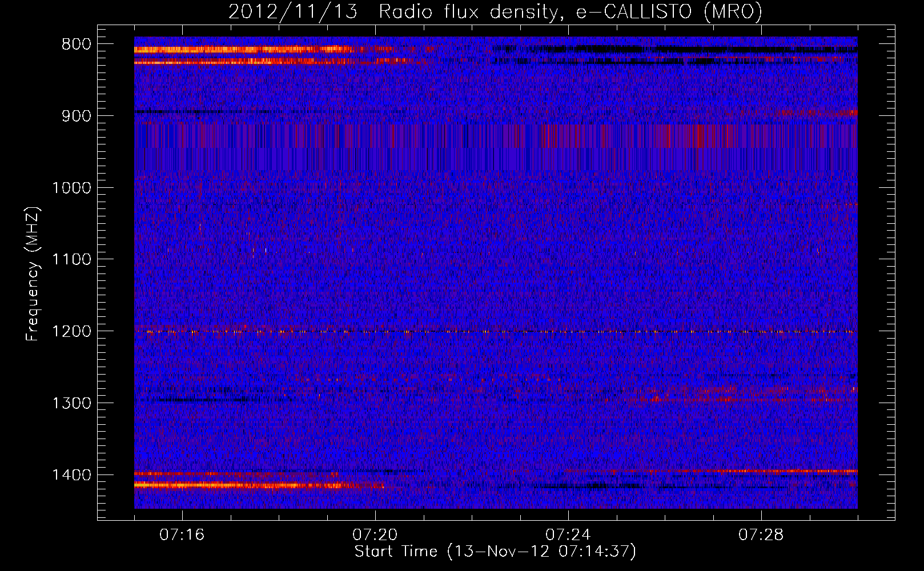924x571 pixels.
Task: Select the 800 frequency tick label
Action: coord(77,45)
